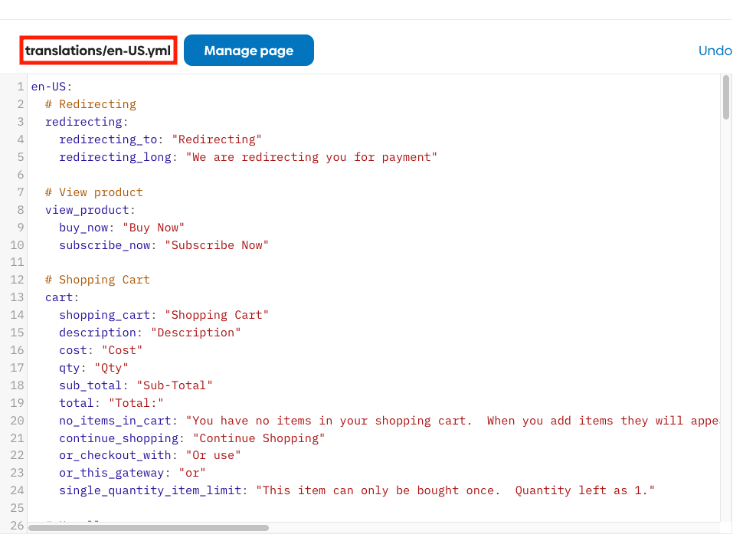Screen dimensions: 756x554
Task: Click the key "no_items_in_cart"
Action: pyautogui.click(x=115, y=421)
